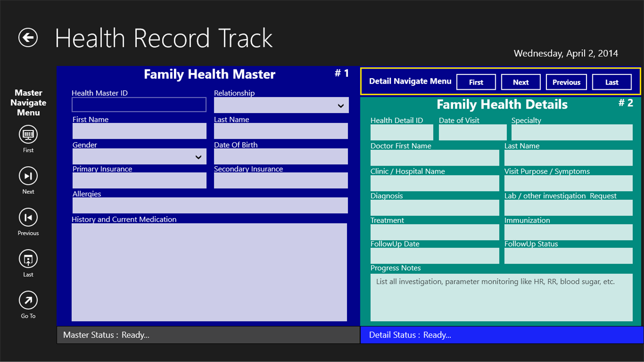The image size is (644, 362).
Task: Click the Next record icon in Master Navigate Menu
Action: click(x=28, y=176)
